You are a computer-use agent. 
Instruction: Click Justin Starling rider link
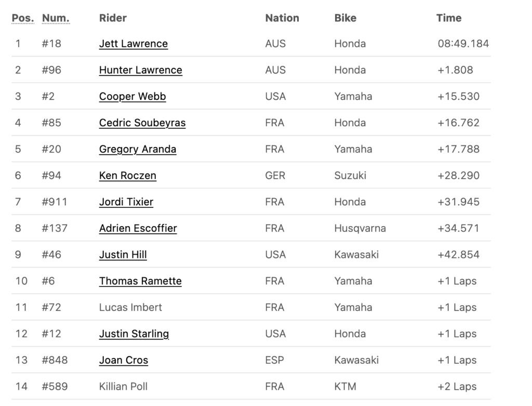point(134,334)
